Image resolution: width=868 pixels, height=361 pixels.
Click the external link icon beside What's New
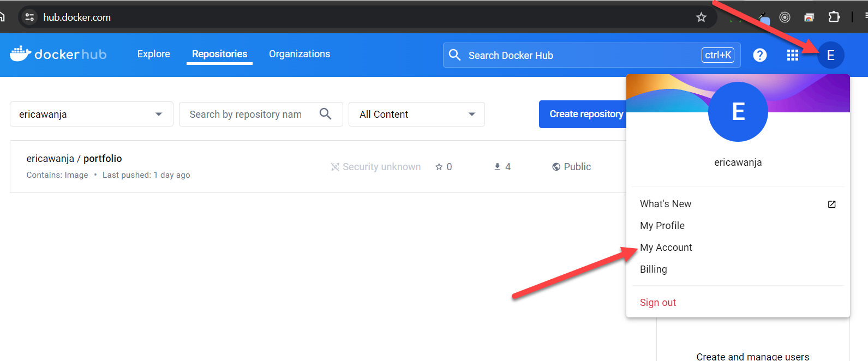tap(832, 204)
